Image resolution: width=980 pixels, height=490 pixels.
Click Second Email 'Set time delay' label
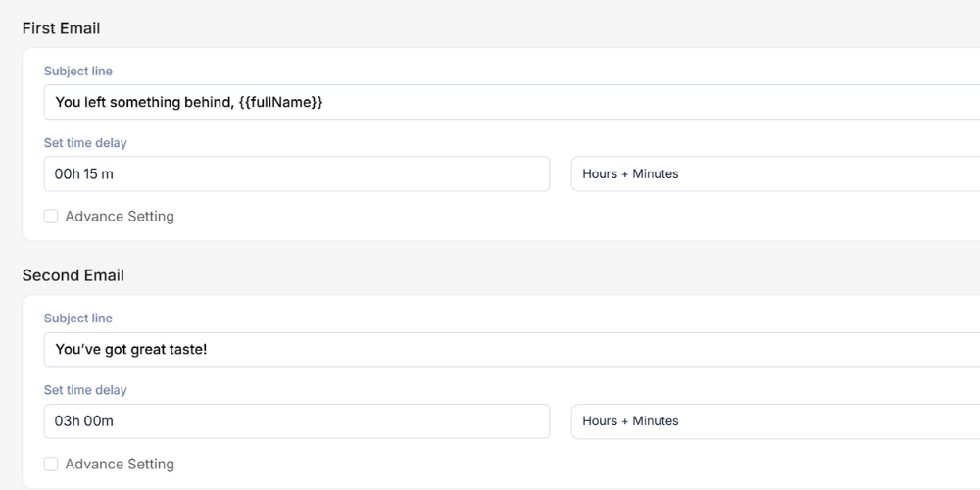click(x=85, y=390)
